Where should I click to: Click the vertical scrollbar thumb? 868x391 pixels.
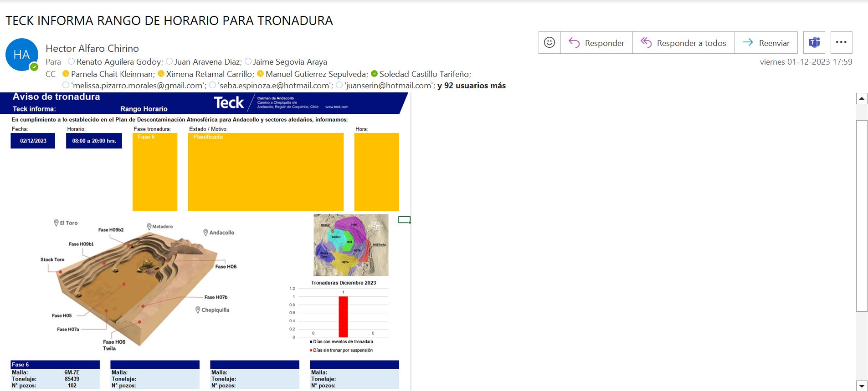(862, 216)
